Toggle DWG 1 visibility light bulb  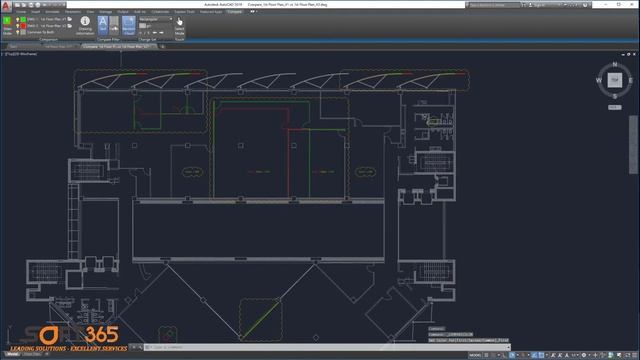coord(18,19)
